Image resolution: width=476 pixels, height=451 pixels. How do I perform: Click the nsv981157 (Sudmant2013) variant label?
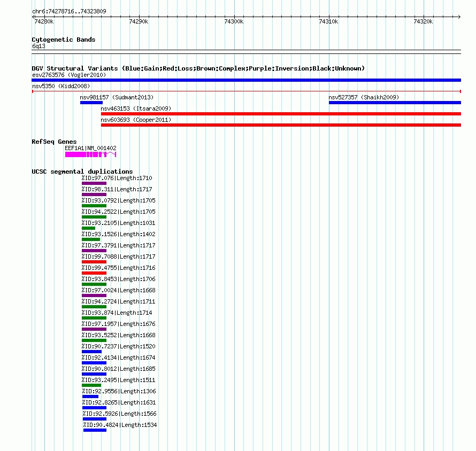pos(117,97)
